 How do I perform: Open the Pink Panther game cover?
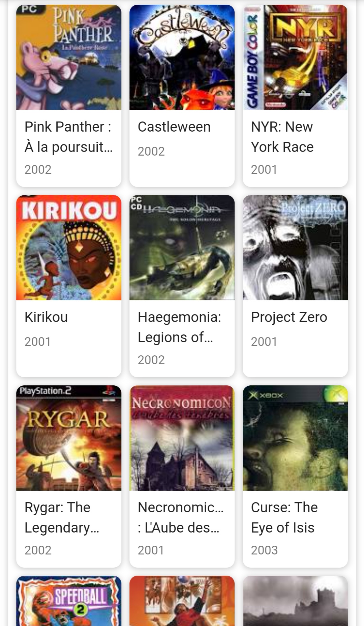[69, 57]
